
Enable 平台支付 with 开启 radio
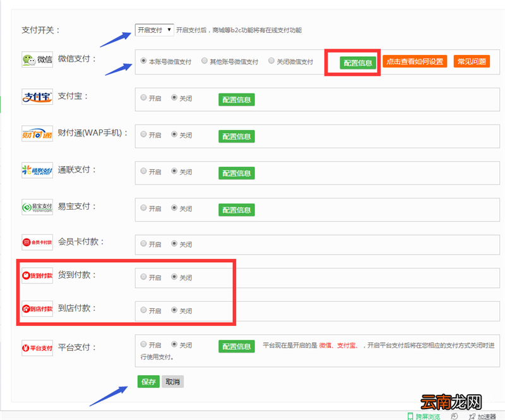point(144,344)
